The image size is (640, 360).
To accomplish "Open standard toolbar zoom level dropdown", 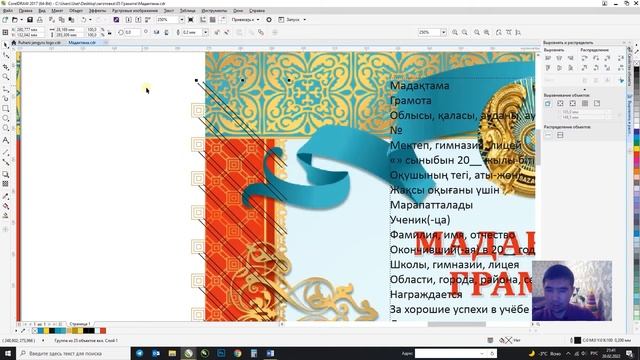I will pos(182,20).
